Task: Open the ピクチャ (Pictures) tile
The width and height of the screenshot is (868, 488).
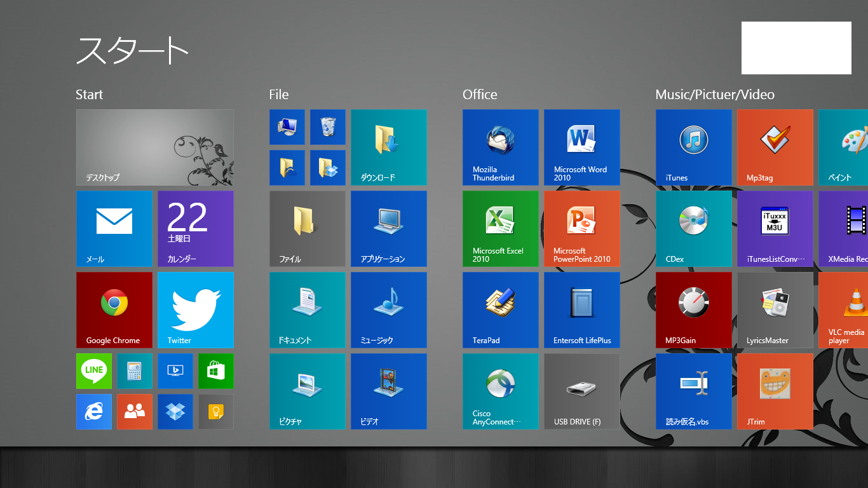Action: pyautogui.click(x=308, y=391)
